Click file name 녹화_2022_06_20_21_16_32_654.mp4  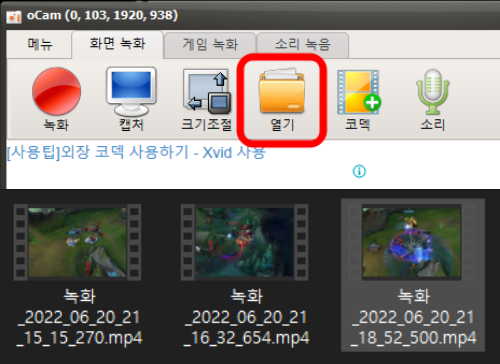pos(247,317)
